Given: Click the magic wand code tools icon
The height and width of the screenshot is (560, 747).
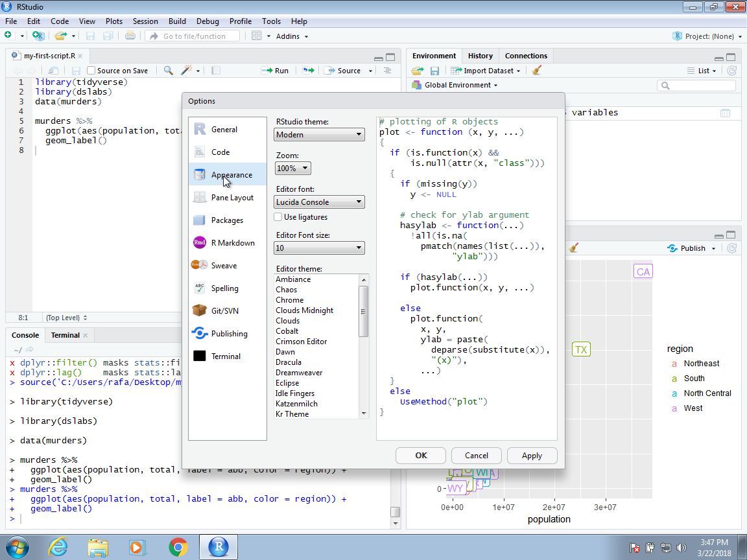Looking at the screenshot, I should tap(186, 70).
